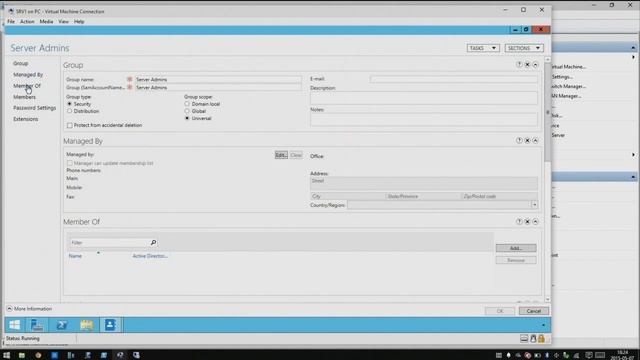This screenshot has width=640, height=360.
Task: Click the OK button
Action: 500,311
